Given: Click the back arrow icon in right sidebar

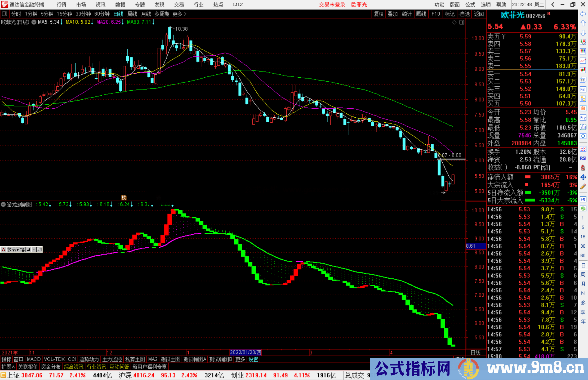Looking at the screenshot, I should coord(583,14).
